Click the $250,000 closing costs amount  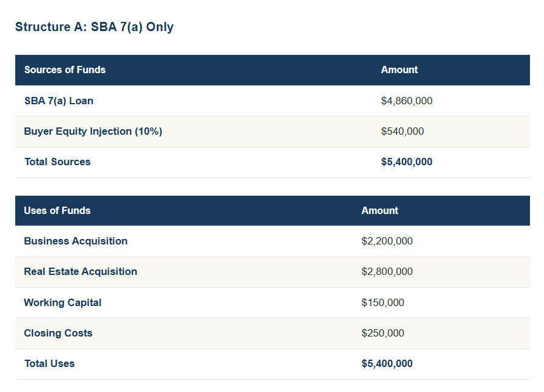[x=383, y=333]
